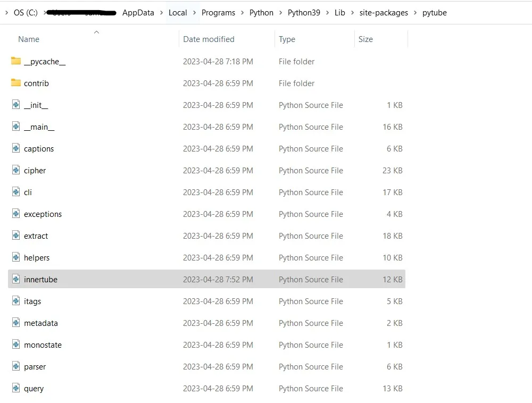Image resolution: width=532 pixels, height=403 pixels.
Task: Click the 18 KB size of extract
Action: 393,236
